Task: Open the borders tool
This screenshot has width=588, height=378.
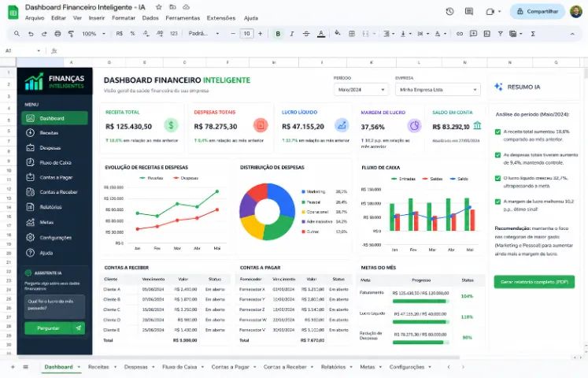Action: coord(352,34)
